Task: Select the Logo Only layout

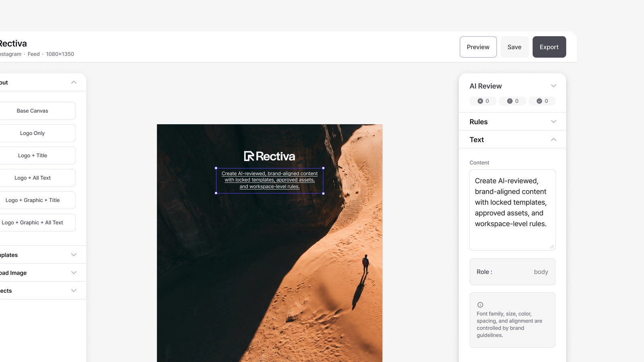Action: click(x=33, y=133)
